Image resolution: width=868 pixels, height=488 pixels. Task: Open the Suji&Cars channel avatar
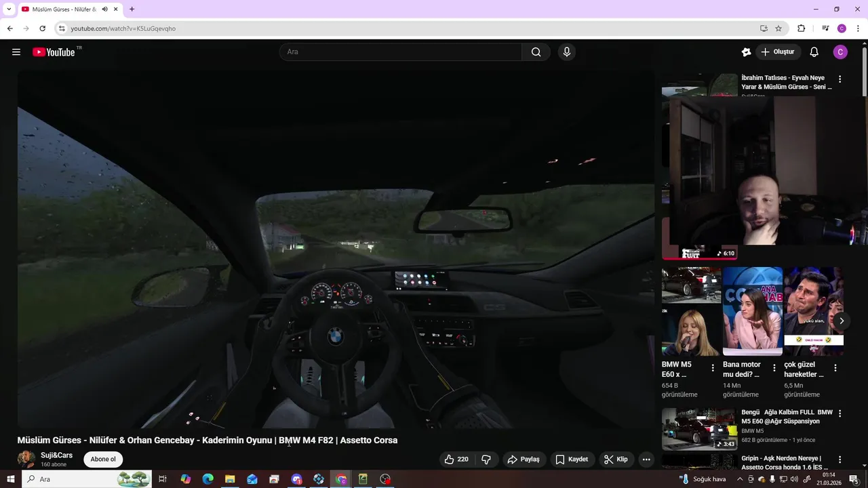[x=26, y=459]
